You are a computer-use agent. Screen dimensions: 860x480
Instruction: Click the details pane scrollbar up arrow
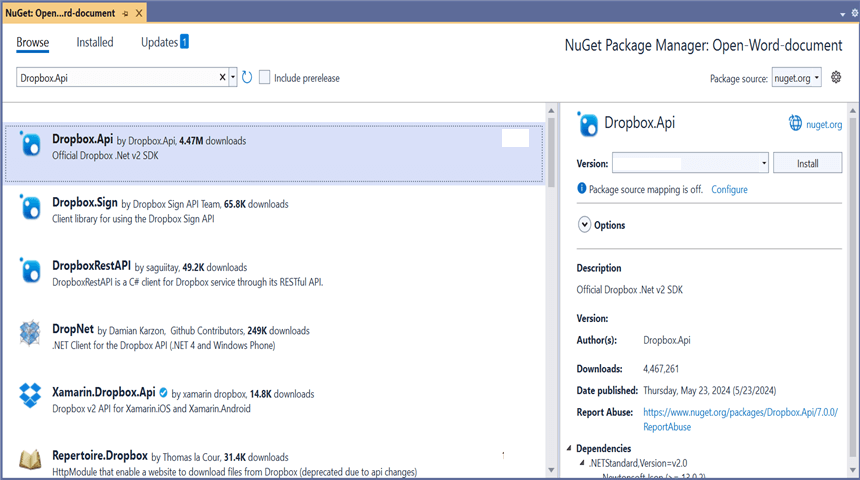click(x=853, y=111)
